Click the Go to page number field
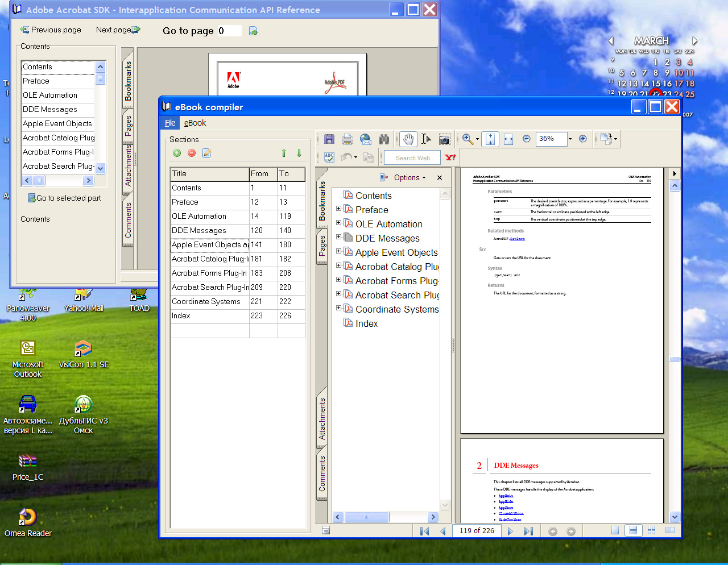728x565 pixels. click(x=229, y=31)
